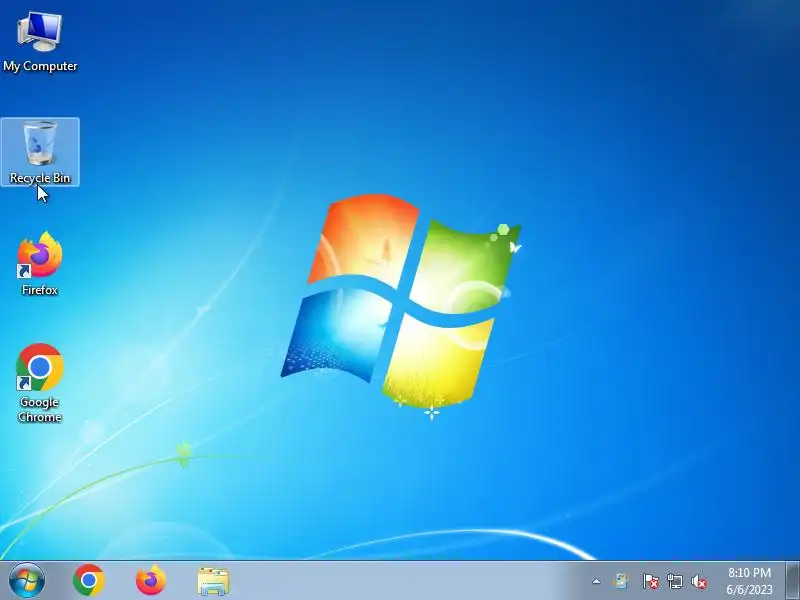Click the muted volume speaker icon
This screenshot has height=600, width=800.
(699, 581)
